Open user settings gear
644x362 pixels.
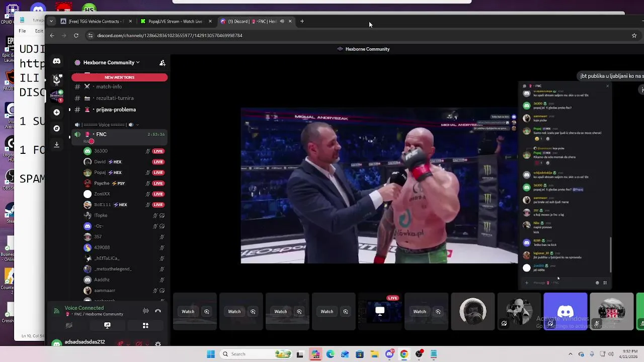click(x=158, y=344)
